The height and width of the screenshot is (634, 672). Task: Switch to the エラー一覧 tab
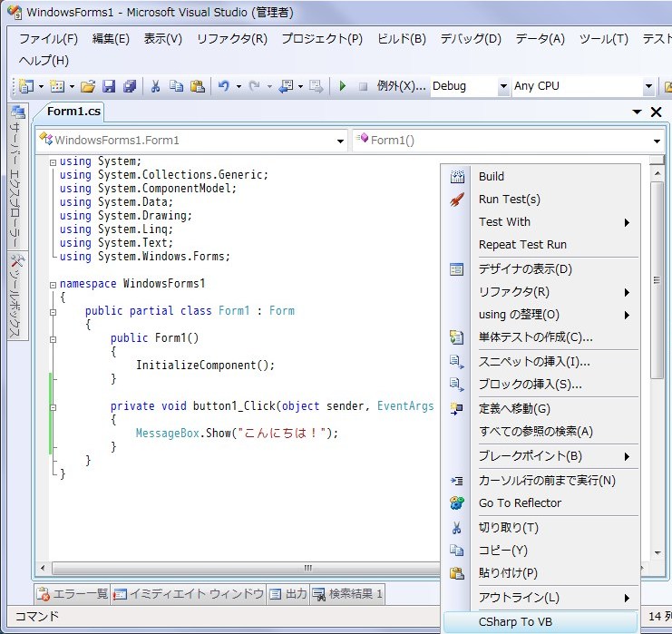pyautogui.click(x=73, y=594)
